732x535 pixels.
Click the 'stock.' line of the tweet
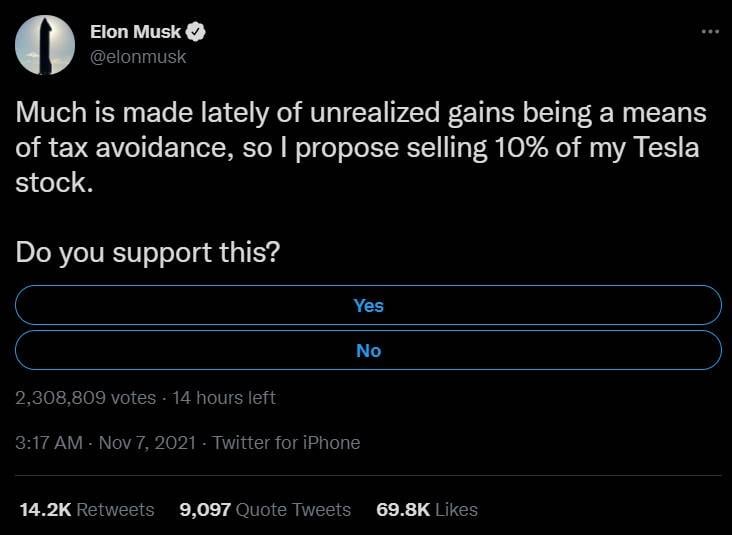(54, 183)
